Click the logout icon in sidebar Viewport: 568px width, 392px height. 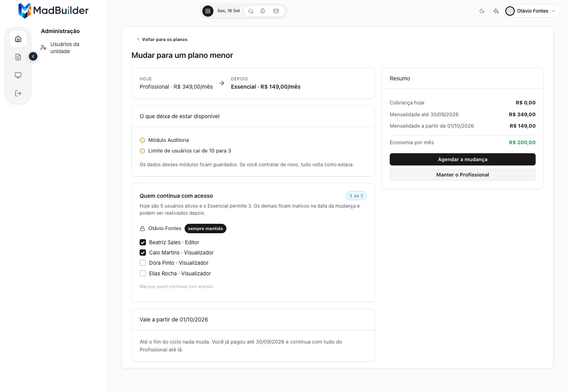pyautogui.click(x=18, y=93)
